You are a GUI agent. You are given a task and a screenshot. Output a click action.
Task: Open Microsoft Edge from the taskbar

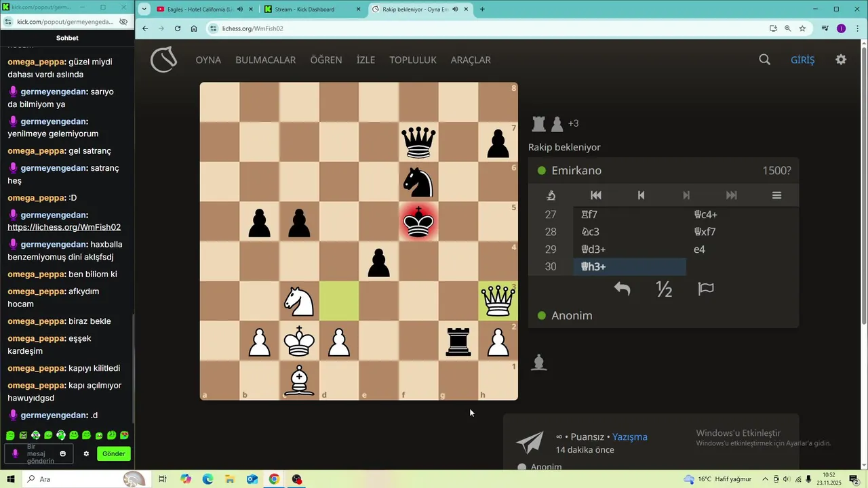[x=208, y=479]
